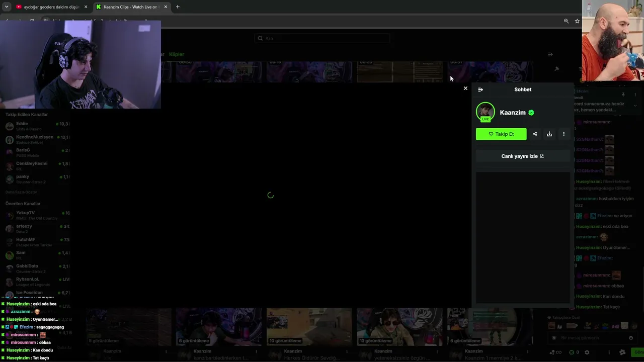Open the emoji picker in chat input
Image resolution: width=644 pixels, height=362 pixels.
pyautogui.click(x=631, y=338)
